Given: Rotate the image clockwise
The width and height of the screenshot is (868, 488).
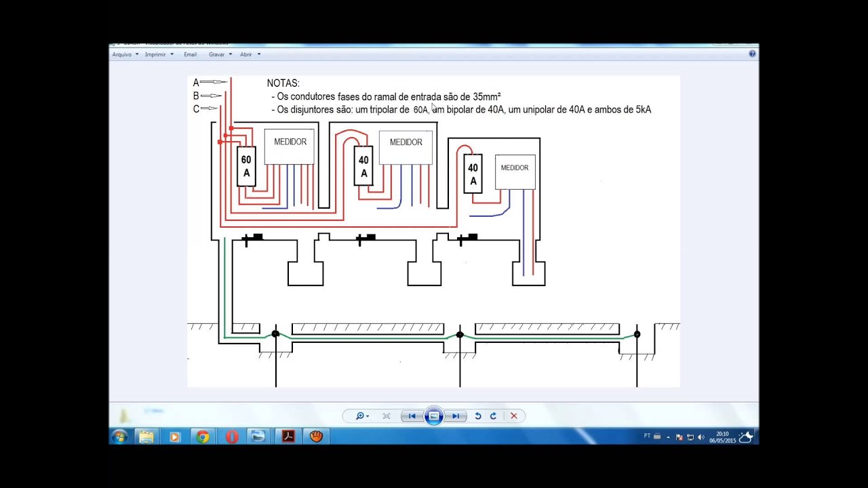Looking at the screenshot, I should (493, 416).
